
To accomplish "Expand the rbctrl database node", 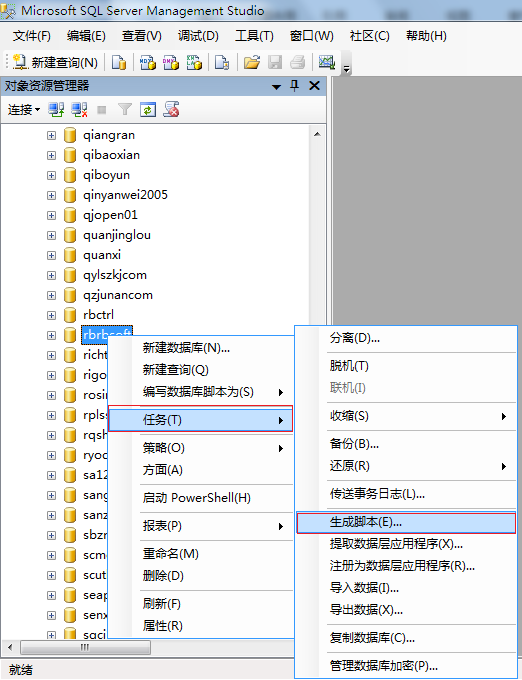I will point(52,315).
